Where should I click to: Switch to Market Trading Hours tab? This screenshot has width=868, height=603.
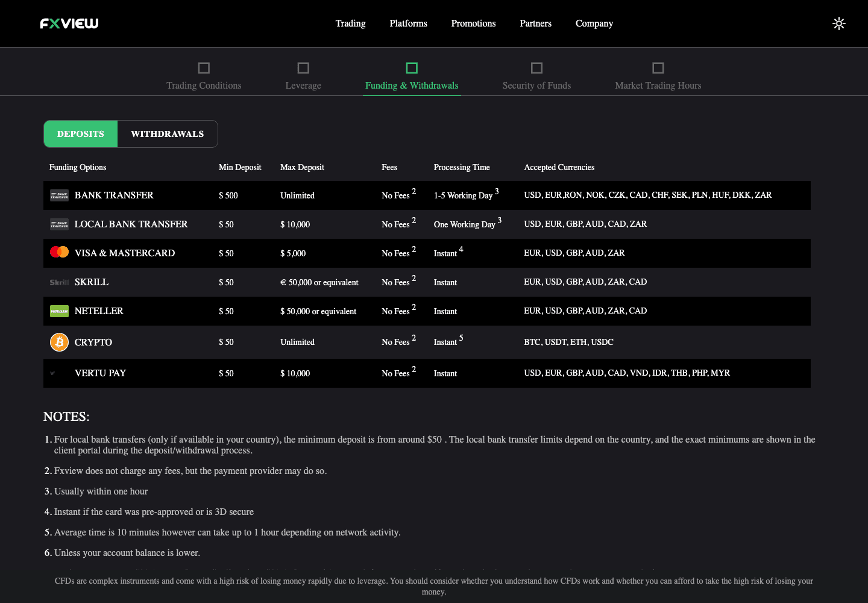[x=658, y=86]
